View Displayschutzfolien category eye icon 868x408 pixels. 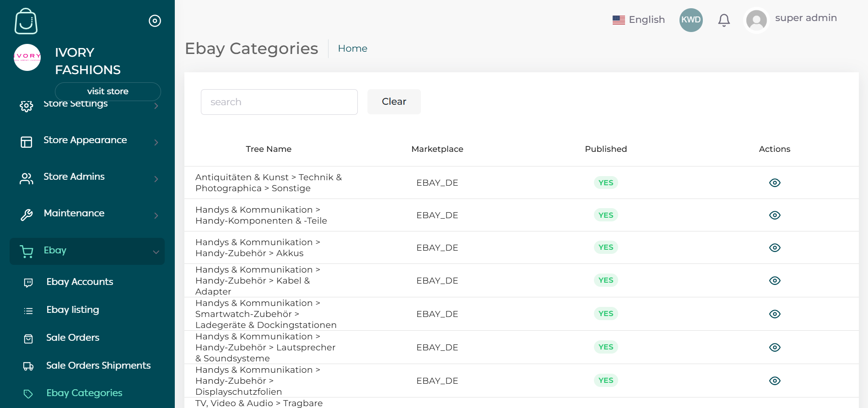[775, 381]
